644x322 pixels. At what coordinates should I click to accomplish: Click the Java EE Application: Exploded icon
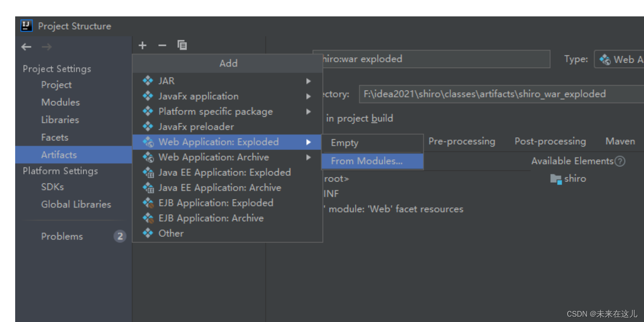tap(148, 172)
